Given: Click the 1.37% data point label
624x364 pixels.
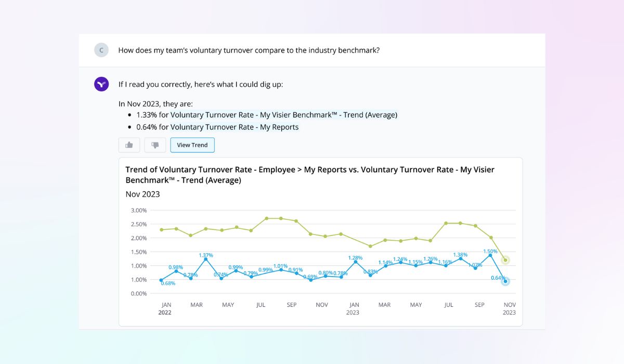Looking at the screenshot, I should (x=206, y=255).
